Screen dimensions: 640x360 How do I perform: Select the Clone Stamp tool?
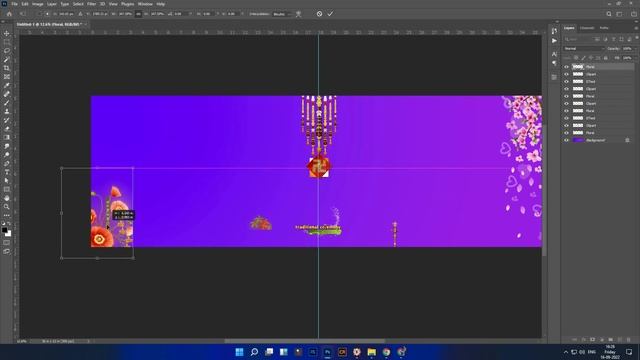click(x=7, y=111)
